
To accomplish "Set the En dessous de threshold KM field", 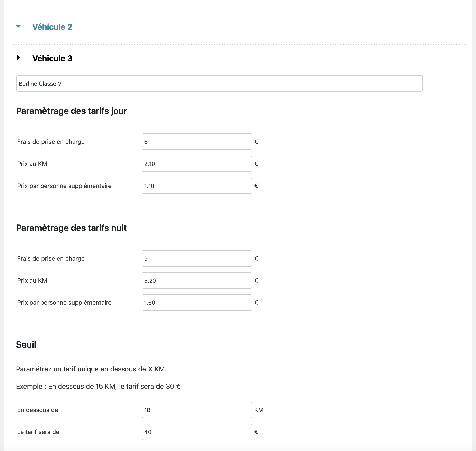I will pos(197,410).
